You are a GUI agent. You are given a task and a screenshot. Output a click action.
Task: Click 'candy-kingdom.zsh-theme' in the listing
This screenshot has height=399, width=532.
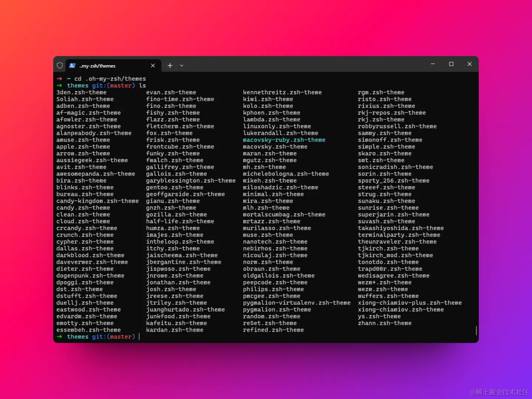[x=98, y=201]
